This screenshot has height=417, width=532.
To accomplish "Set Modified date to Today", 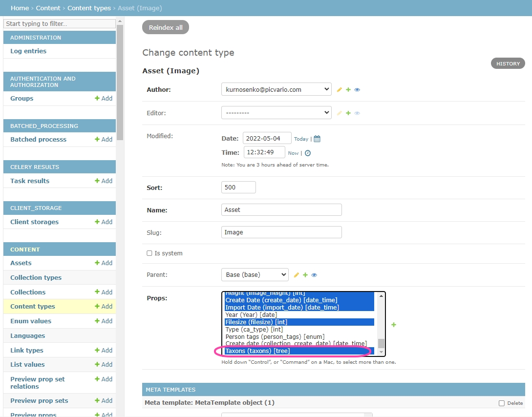I will pyautogui.click(x=301, y=139).
